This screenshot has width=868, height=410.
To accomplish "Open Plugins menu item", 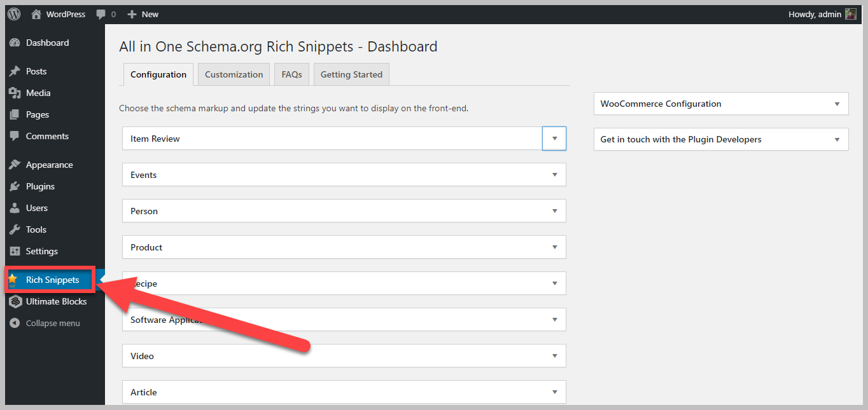I will tap(40, 186).
